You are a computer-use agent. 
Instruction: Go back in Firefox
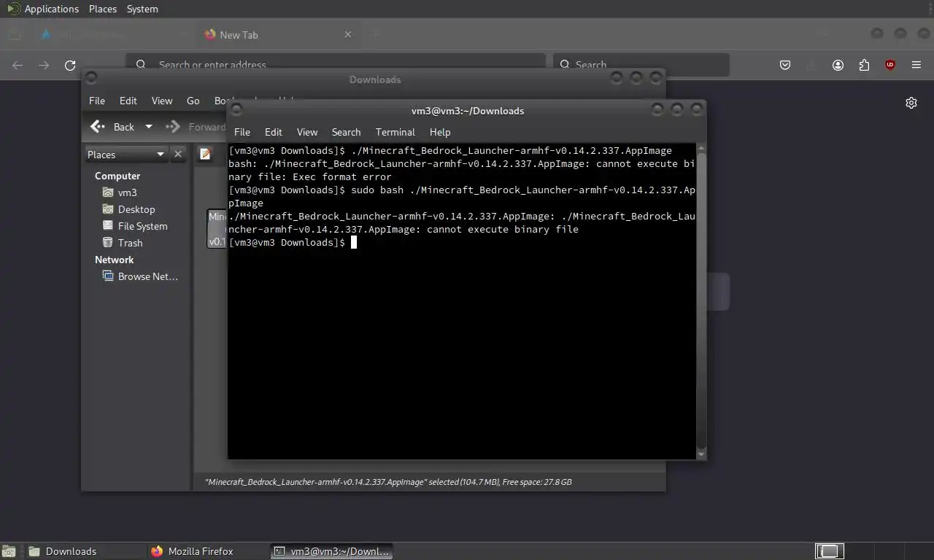(18, 65)
